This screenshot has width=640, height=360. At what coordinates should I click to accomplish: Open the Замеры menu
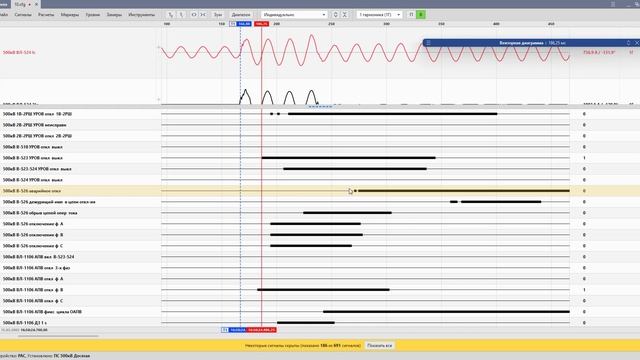[x=114, y=15]
